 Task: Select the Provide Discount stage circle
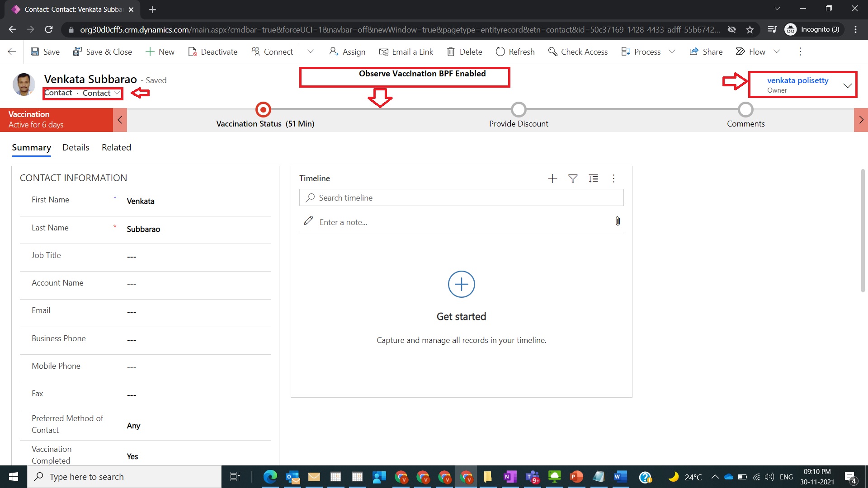click(519, 109)
